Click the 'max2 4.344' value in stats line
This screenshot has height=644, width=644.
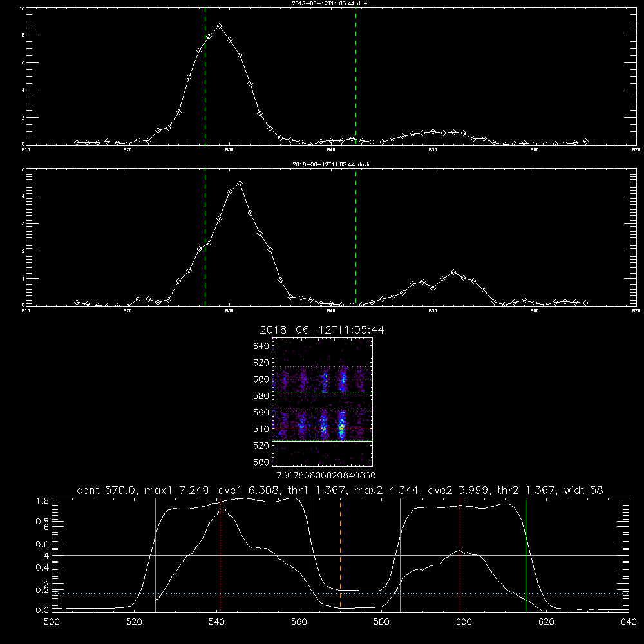pos(387,490)
